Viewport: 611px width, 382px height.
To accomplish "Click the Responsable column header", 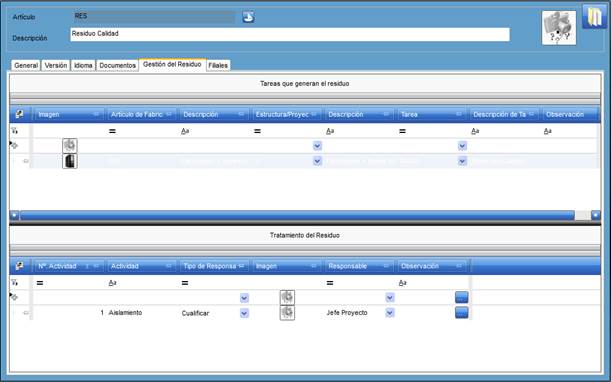I will click(358, 266).
